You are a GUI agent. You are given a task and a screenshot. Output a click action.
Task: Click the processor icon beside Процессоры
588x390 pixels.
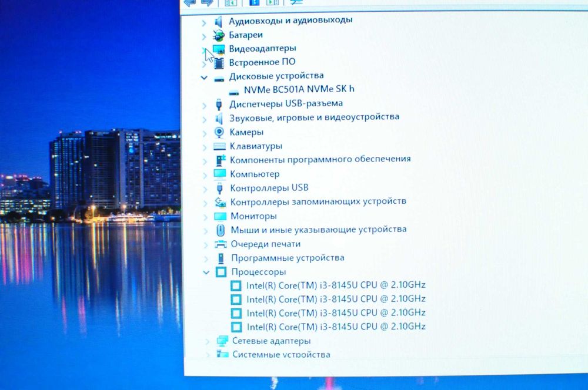(221, 272)
